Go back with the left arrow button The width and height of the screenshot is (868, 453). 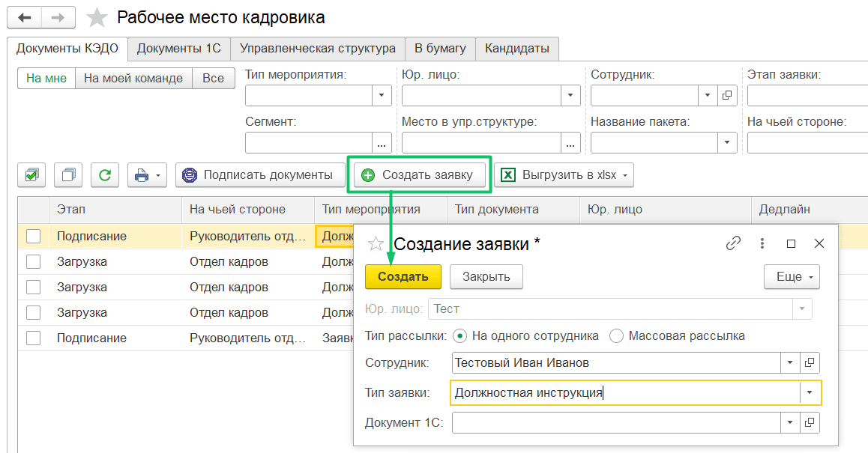(x=24, y=18)
